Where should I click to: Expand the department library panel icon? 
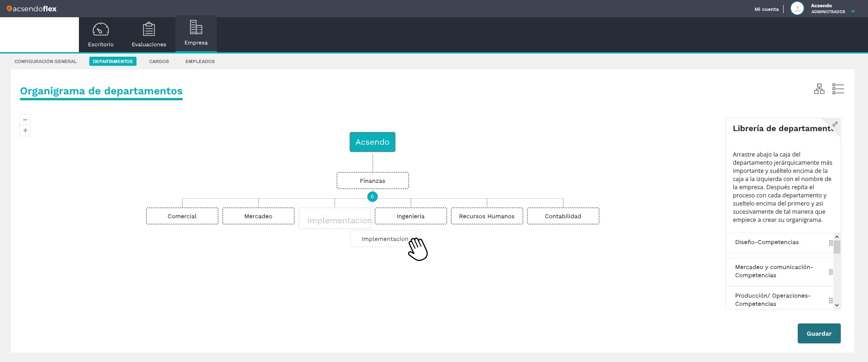835,124
